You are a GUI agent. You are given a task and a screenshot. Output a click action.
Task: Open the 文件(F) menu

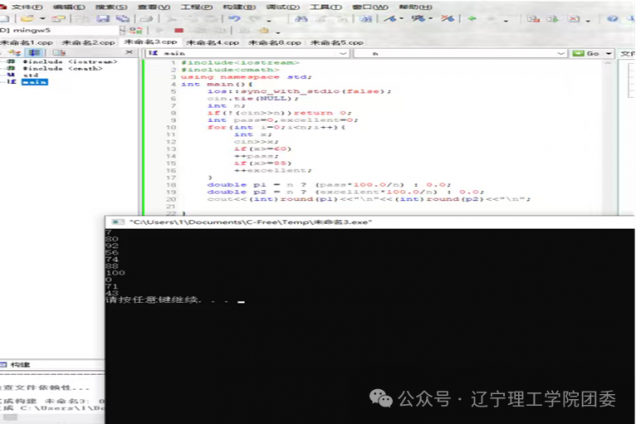tap(26, 7)
